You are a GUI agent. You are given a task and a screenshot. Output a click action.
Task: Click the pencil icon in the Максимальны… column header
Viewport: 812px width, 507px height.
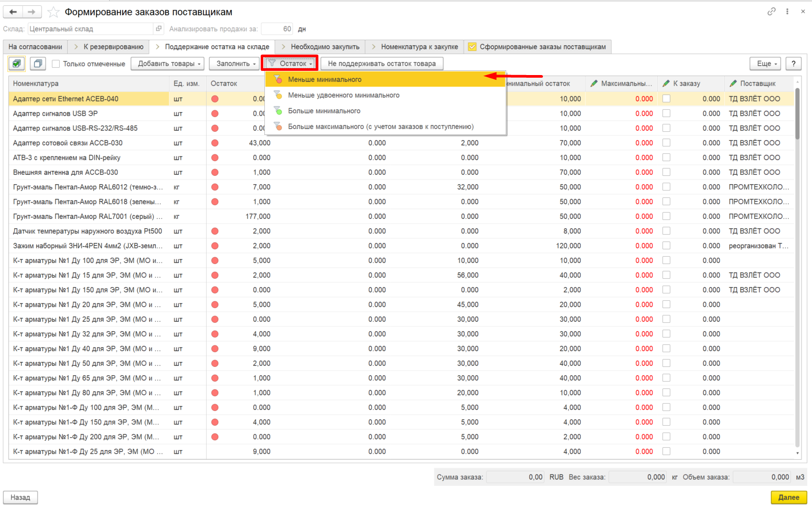[594, 83]
